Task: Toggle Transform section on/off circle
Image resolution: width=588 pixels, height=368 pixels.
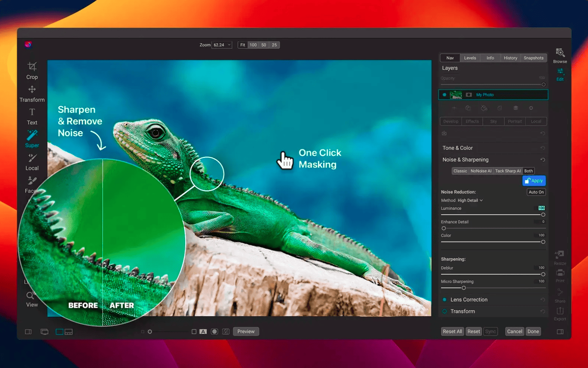Action: [444, 311]
